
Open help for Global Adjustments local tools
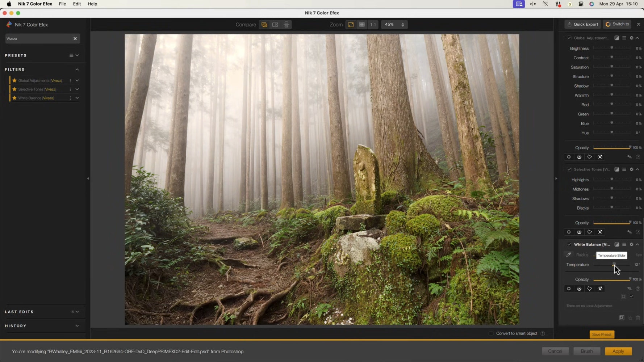(638, 157)
